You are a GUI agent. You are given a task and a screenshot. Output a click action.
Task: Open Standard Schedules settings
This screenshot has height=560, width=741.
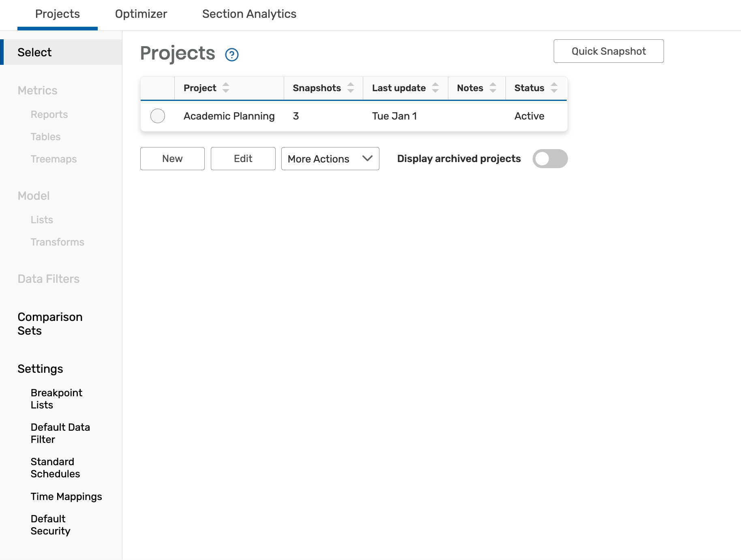point(55,468)
